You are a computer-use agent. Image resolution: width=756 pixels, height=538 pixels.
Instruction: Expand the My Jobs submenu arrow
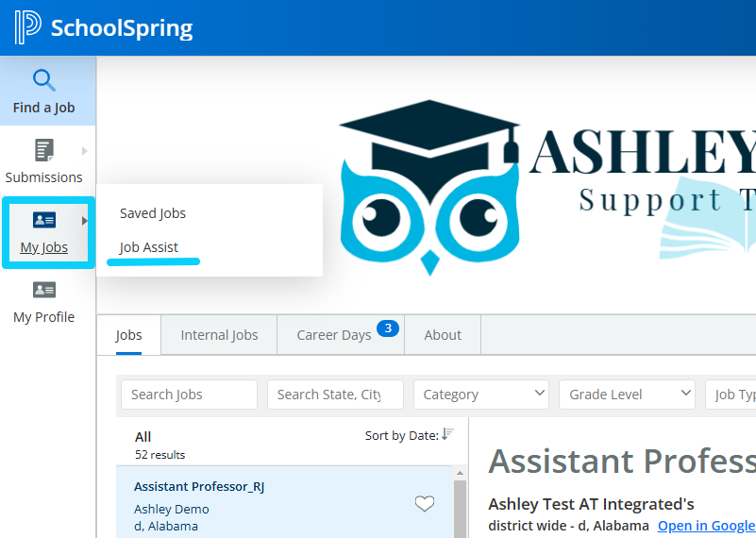point(84,221)
